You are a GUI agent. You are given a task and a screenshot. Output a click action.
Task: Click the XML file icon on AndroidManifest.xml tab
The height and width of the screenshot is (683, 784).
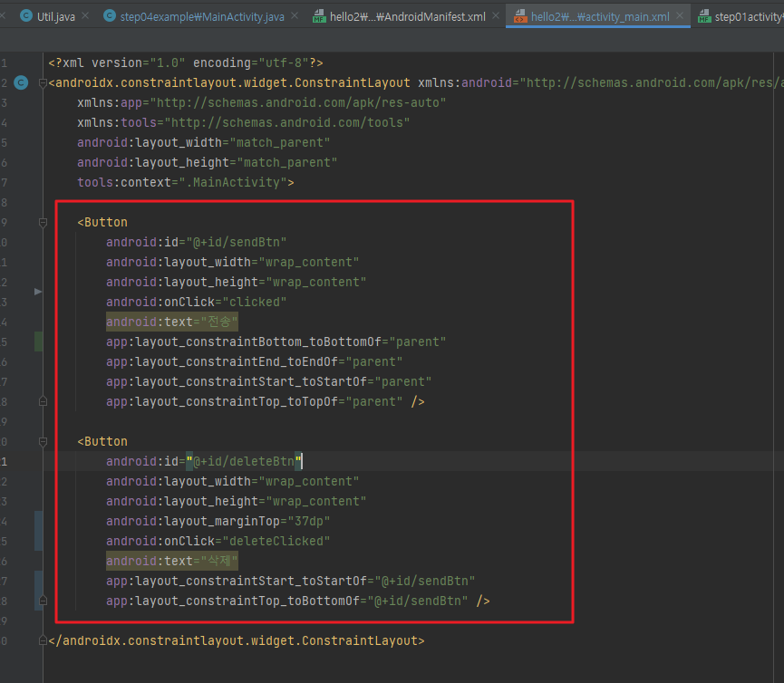click(319, 15)
